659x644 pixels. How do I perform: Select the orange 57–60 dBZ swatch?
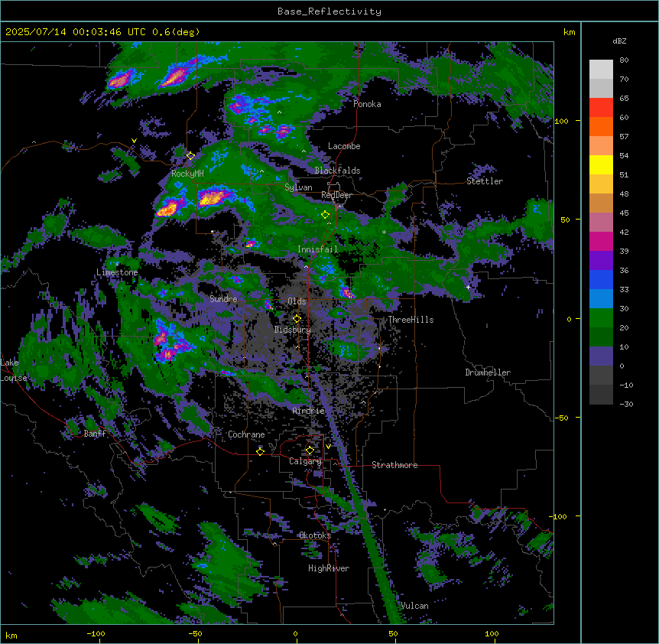pos(601,126)
